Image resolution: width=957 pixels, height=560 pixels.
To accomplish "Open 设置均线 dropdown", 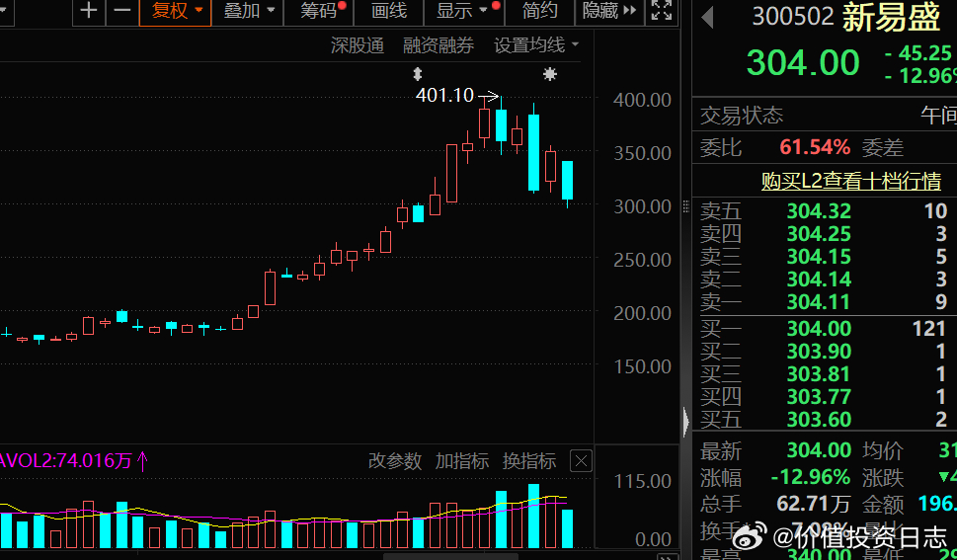I will (x=536, y=45).
